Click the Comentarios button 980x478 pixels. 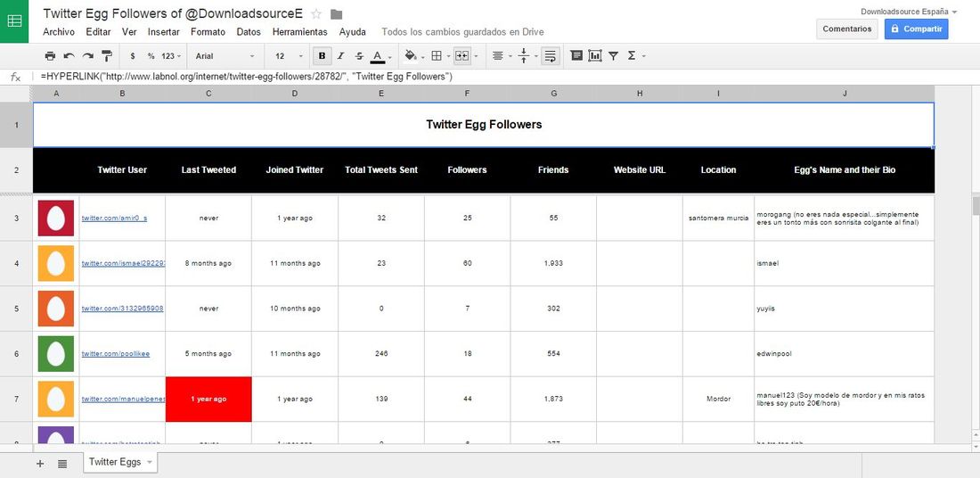pos(847,29)
